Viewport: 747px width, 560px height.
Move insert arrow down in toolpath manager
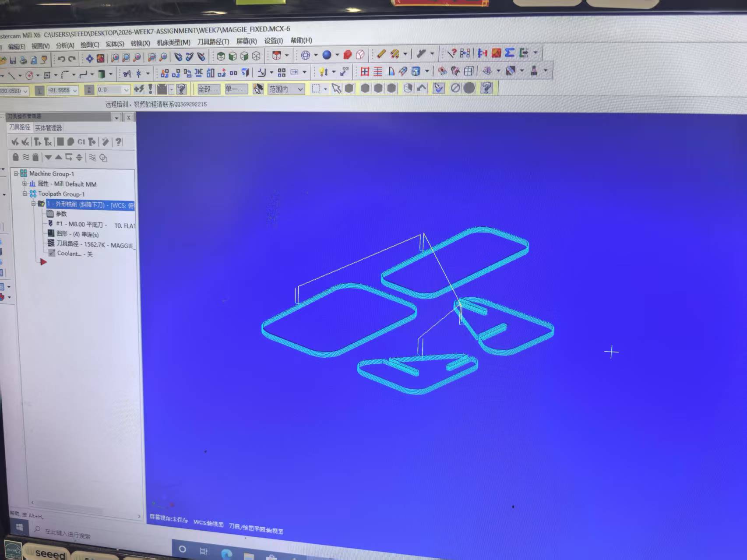click(x=48, y=157)
